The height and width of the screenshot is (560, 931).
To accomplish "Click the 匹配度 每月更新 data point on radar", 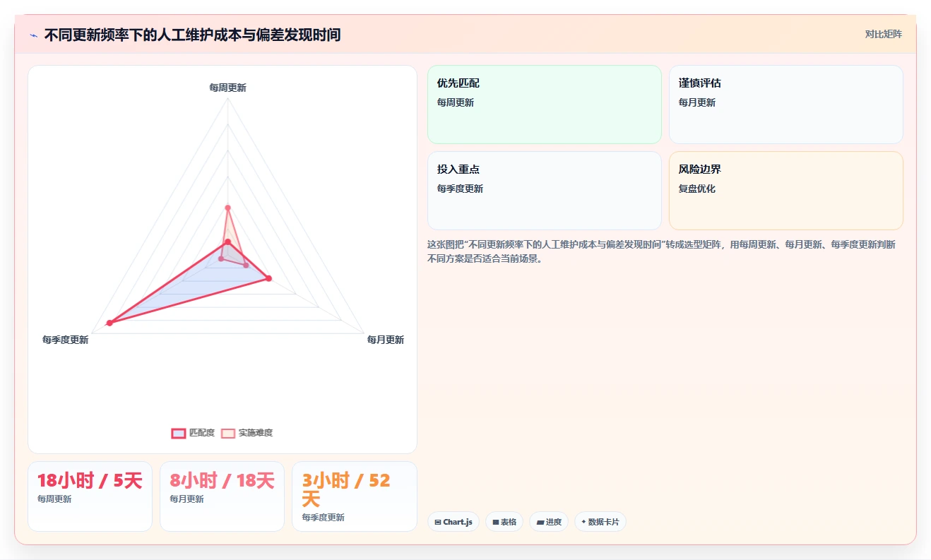I will (268, 278).
